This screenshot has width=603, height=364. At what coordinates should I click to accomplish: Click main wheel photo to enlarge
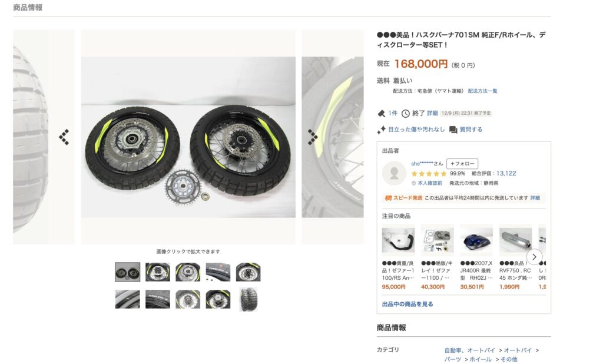188,137
